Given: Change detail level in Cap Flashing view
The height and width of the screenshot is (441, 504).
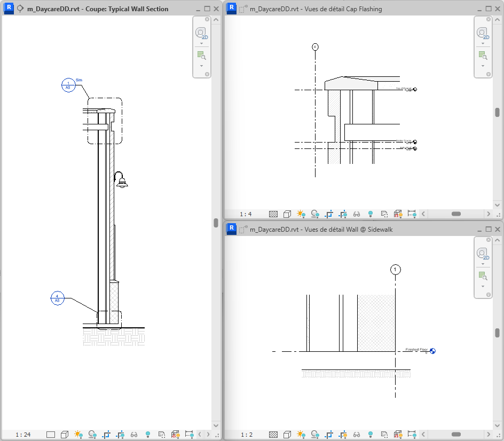Looking at the screenshot, I should pos(273,214).
